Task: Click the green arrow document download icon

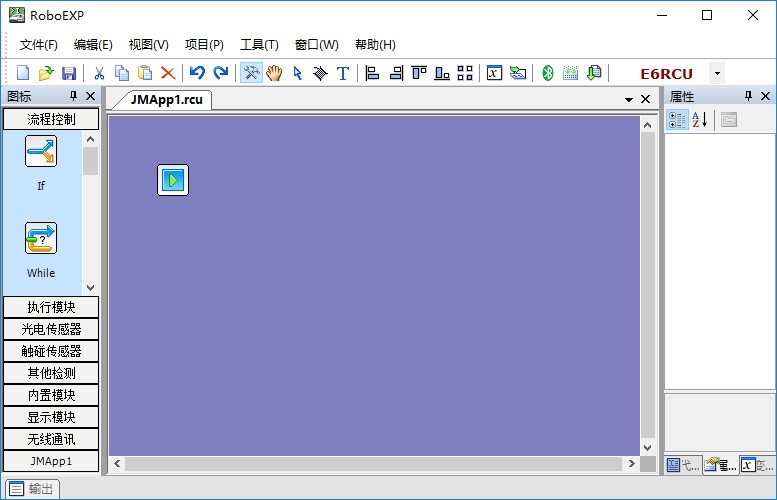Action: click(x=594, y=73)
